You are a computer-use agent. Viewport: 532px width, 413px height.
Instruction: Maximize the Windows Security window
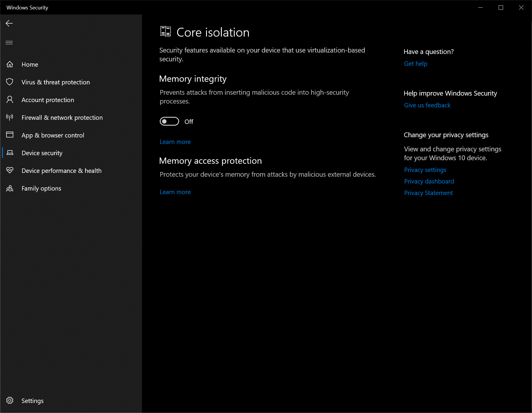point(501,7)
